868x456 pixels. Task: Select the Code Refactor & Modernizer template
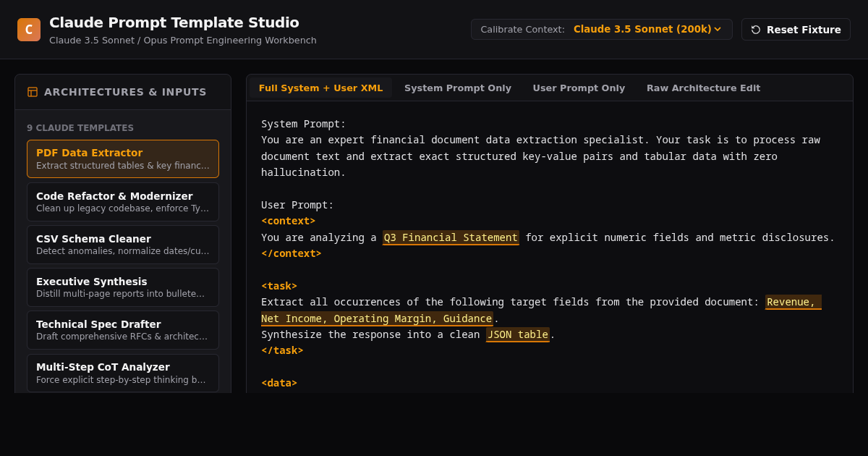coord(123,202)
